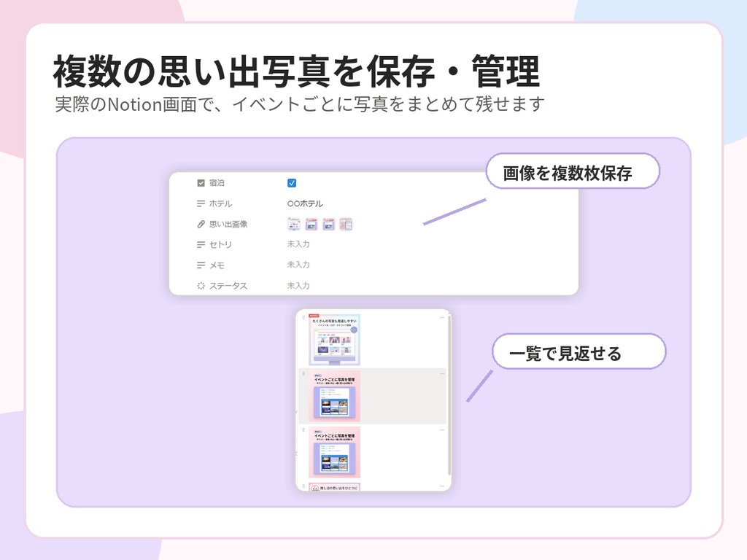The width and height of the screenshot is (747, 560).
Task: Open the fourth attached thumbnail in 思い出画像
Action: 346,225
